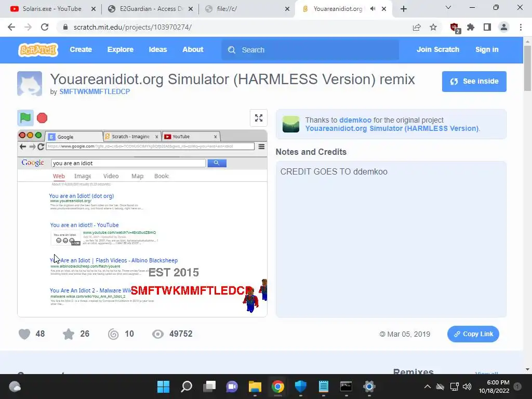Click the search magnifier icon in Scratch header
The width and height of the screenshot is (532, 399).
pos(232,50)
